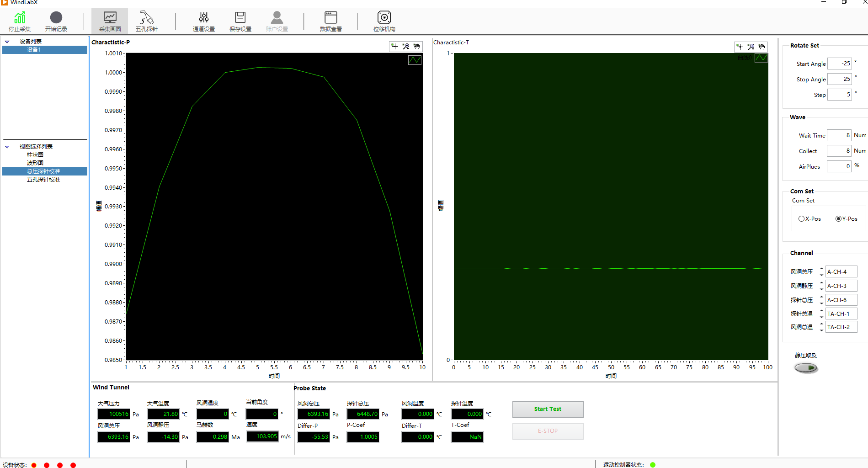The height and width of the screenshot is (468, 868).
Task: Click the P-Coef value 1.0005
Action: click(x=363, y=437)
